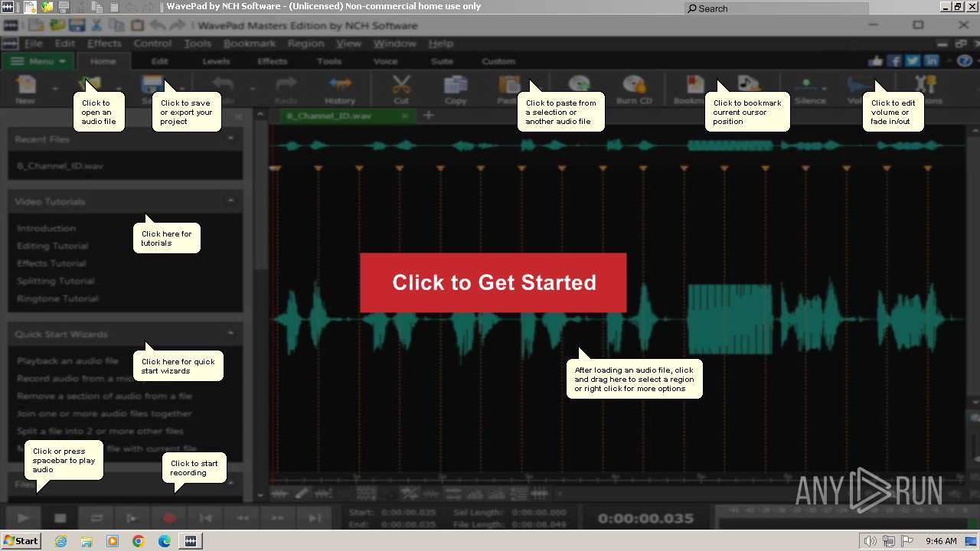This screenshot has height=551, width=980.
Task: Click the thumbs-up like icon
Action: 875,61
